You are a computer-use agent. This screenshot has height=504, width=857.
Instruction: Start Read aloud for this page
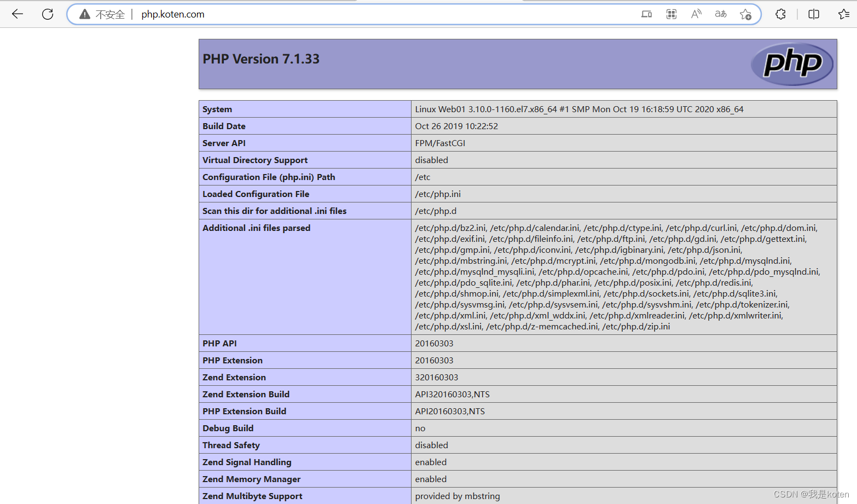tap(696, 14)
